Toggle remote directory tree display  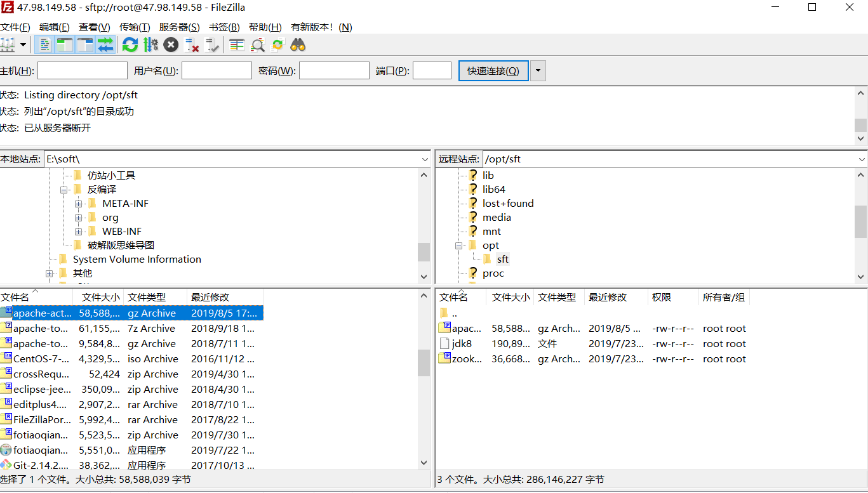coord(85,45)
